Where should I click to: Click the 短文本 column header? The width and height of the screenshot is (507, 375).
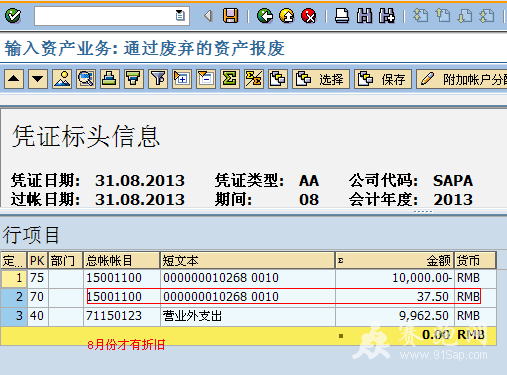coord(248,260)
